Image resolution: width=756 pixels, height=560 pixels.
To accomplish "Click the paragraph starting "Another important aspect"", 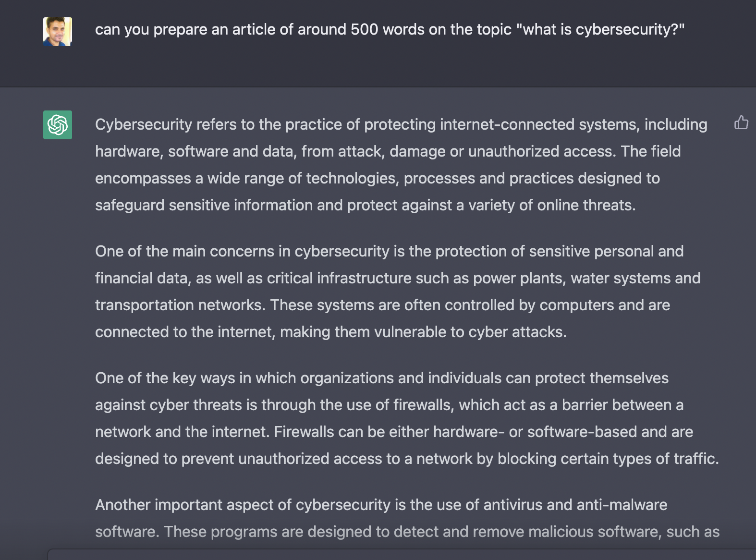I will click(406, 518).
